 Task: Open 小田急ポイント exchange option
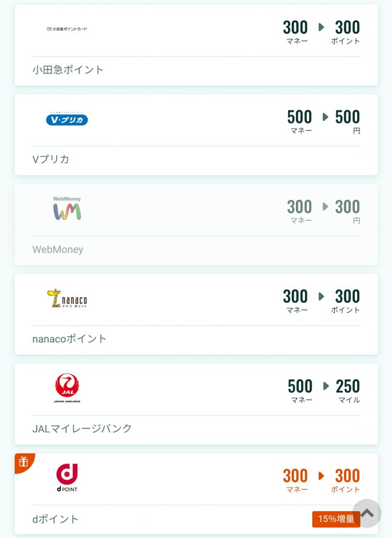196,45
